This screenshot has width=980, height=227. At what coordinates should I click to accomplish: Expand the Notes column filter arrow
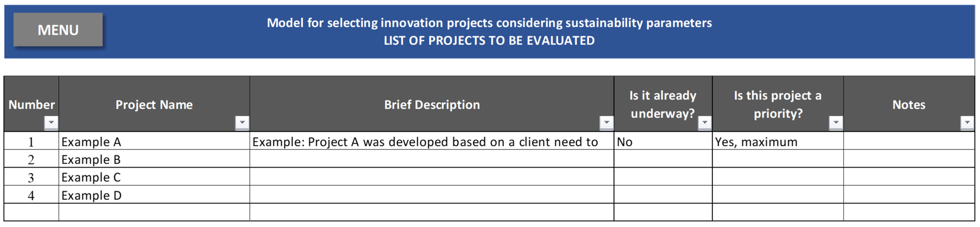[x=967, y=122]
